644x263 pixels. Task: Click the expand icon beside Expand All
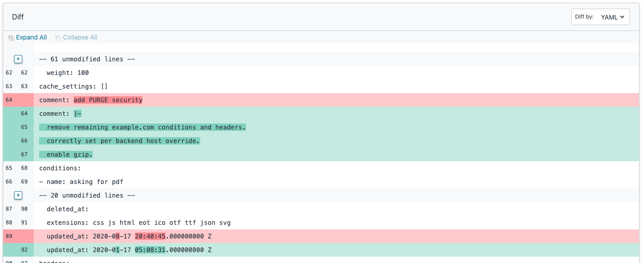pyautogui.click(x=11, y=37)
